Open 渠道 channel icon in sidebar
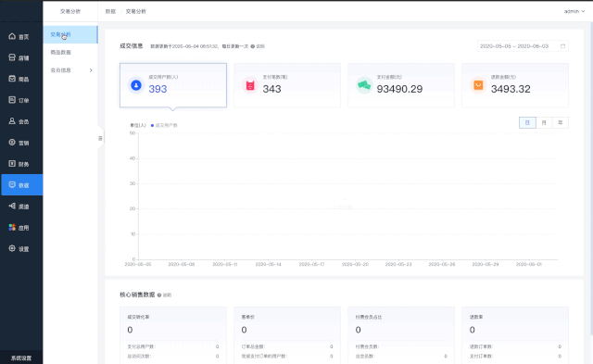This screenshot has height=364, width=593. [12, 206]
